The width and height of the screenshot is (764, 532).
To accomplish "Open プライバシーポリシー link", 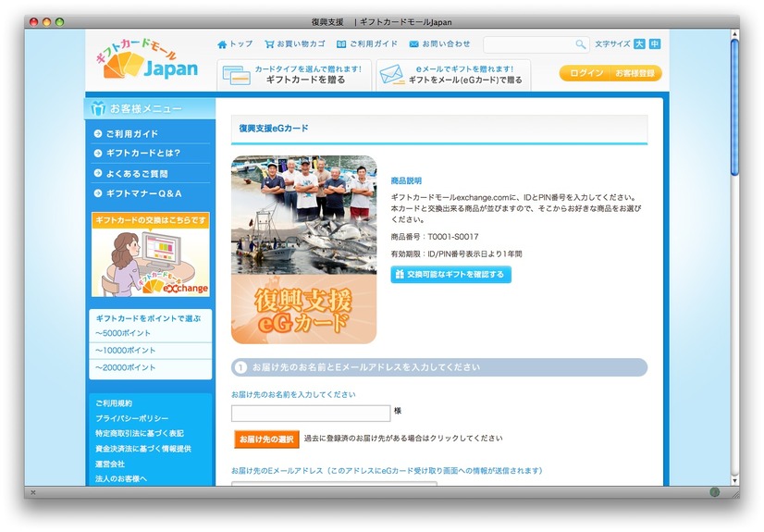I will tap(132, 418).
